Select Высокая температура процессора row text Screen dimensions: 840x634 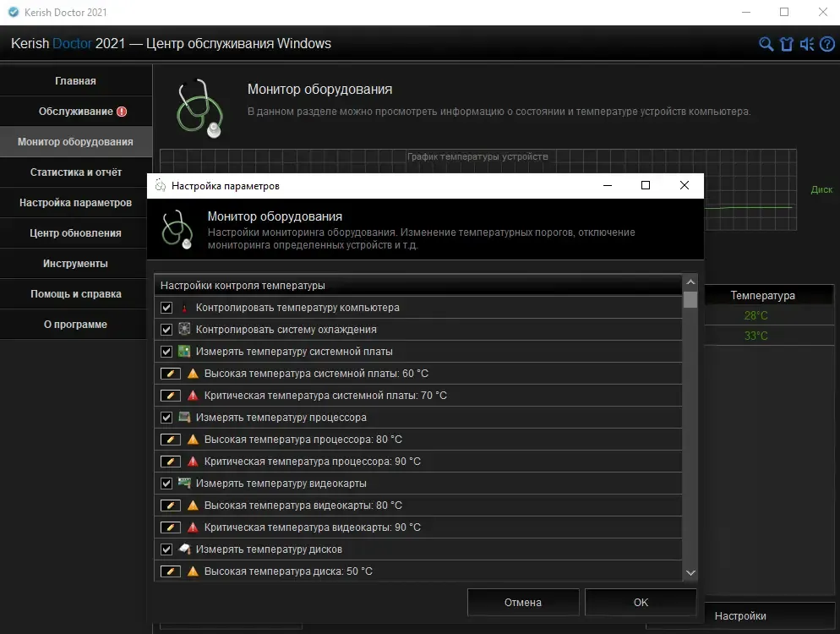click(x=303, y=440)
